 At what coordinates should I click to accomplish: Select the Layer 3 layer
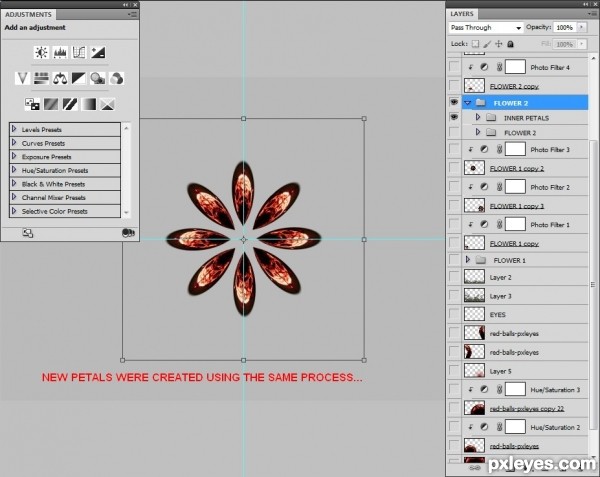(524, 296)
